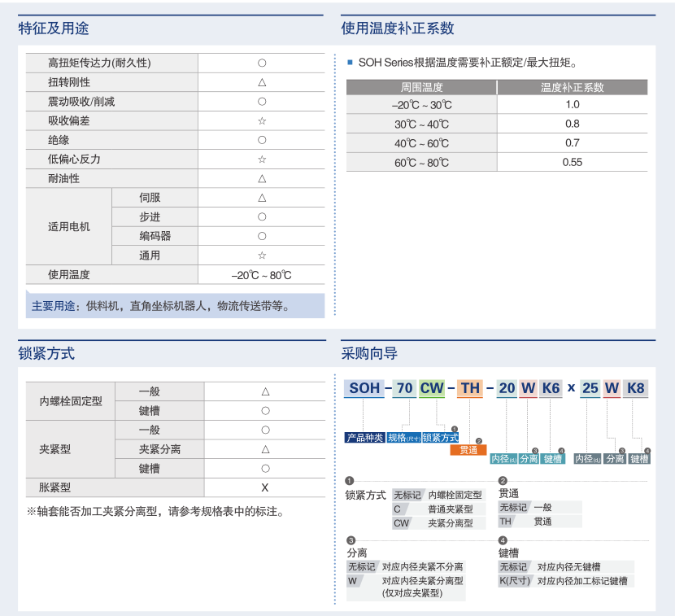Click the X mark in the 胀紧型 row

coord(265,487)
